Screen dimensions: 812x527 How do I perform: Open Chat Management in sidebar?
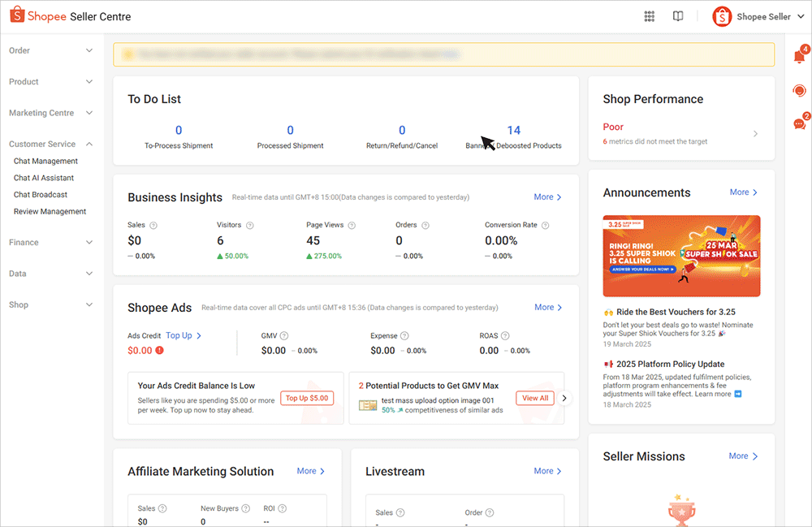pyautogui.click(x=45, y=161)
